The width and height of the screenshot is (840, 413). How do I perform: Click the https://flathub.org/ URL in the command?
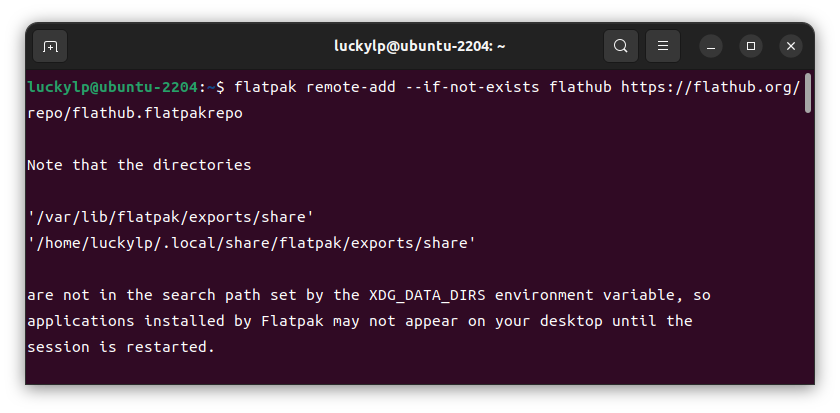click(x=710, y=87)
